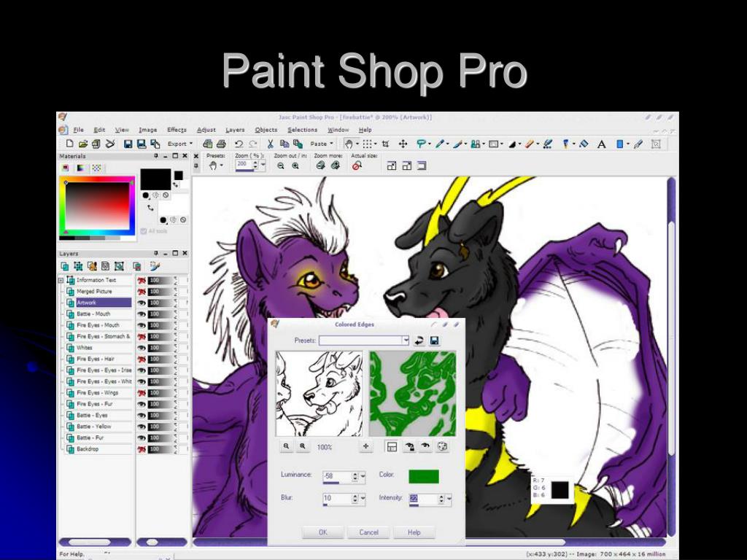Click Help in Colored Edges dialog

pyautogui.click(x=414, y=532)
